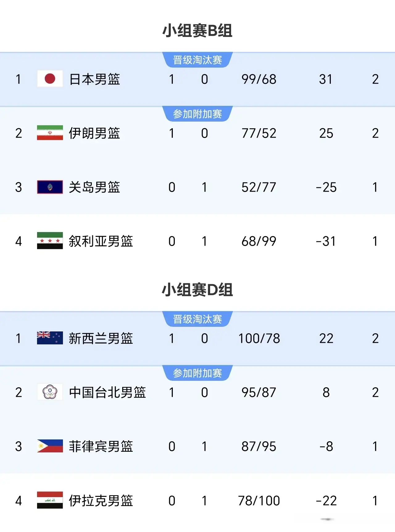Tap the Philippines flag icon

(50, 446)
